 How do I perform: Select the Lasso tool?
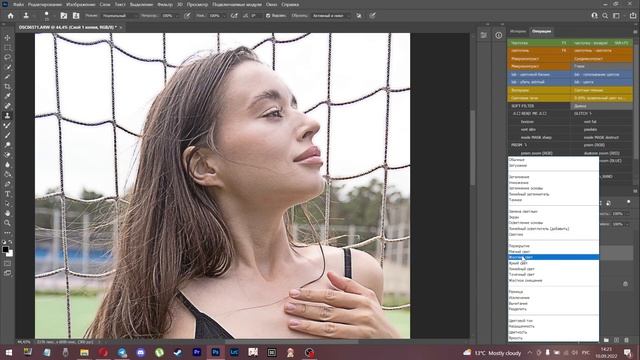pyautogui.click(x=7, y=57)
